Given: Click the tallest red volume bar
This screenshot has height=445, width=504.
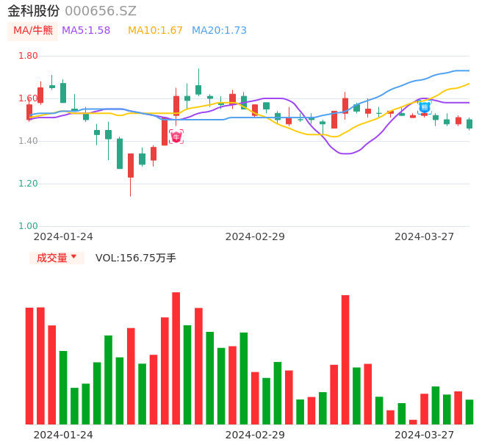Looking at the screenshot, I should point(176,358).
